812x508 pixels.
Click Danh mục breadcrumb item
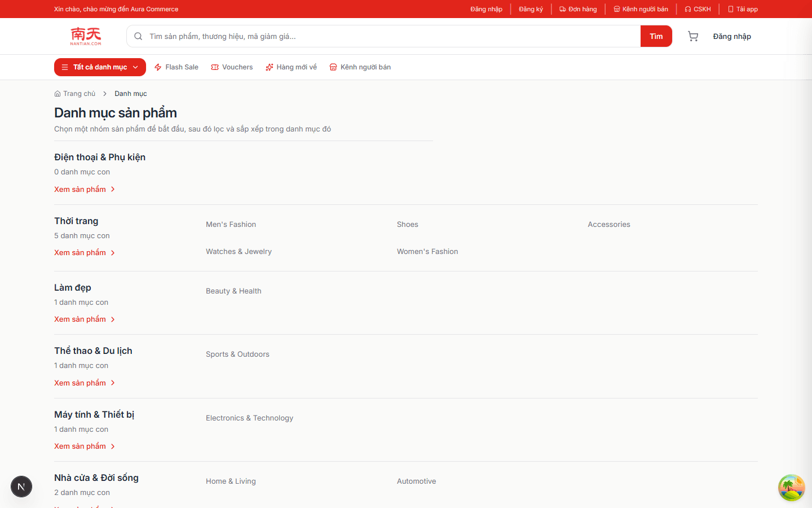pyautogui.click(x=131, y=94)
